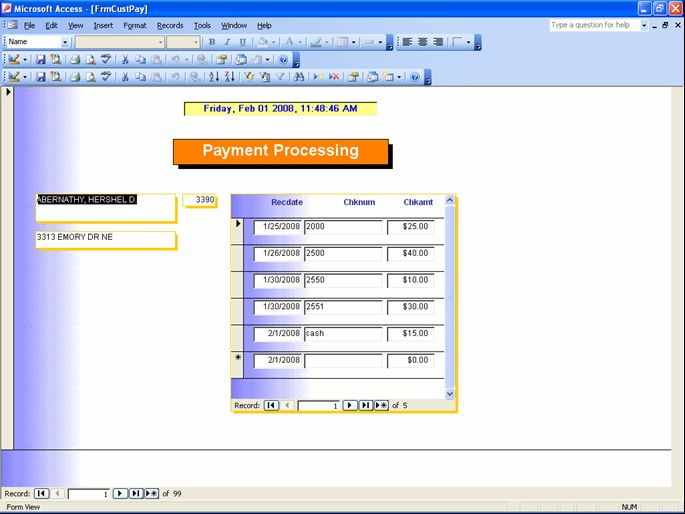Click Cut scissors icon in bottom toolbar row
The image size is (685, 514).
click(x=125, y=77)
